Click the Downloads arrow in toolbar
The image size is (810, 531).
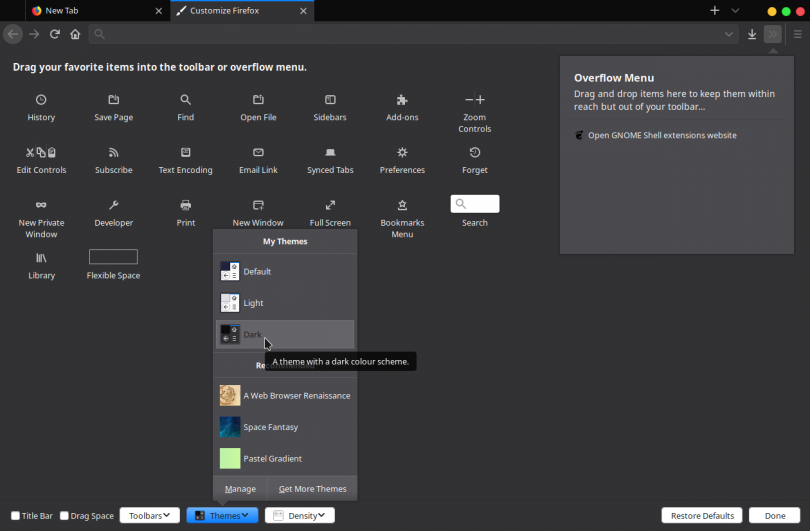pos(752,34)
